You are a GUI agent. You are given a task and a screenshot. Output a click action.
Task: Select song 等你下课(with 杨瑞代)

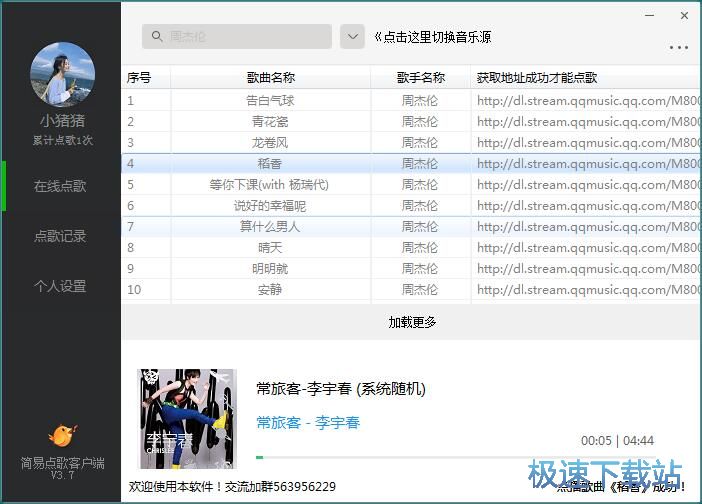point(411,184)
